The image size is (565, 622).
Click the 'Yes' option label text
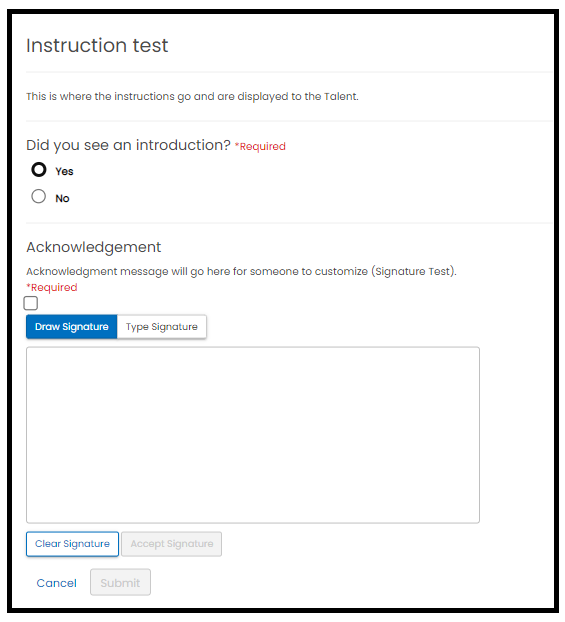click(64, 171)
